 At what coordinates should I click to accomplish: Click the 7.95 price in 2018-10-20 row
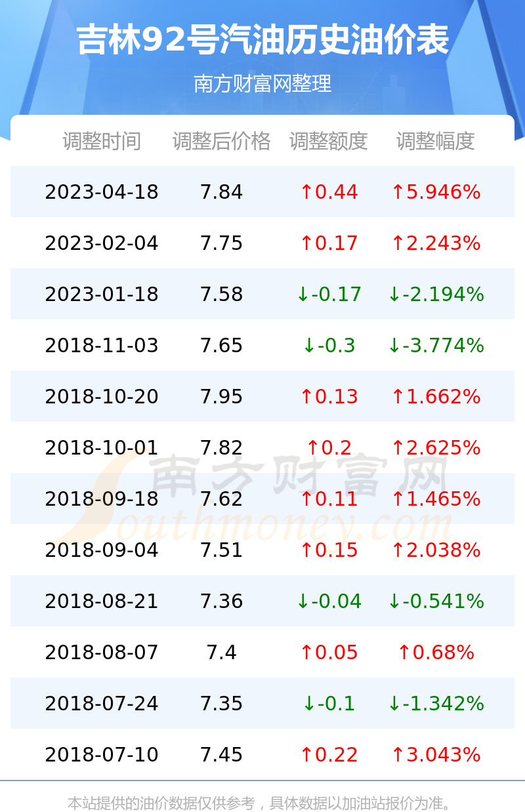coord(222,397)
